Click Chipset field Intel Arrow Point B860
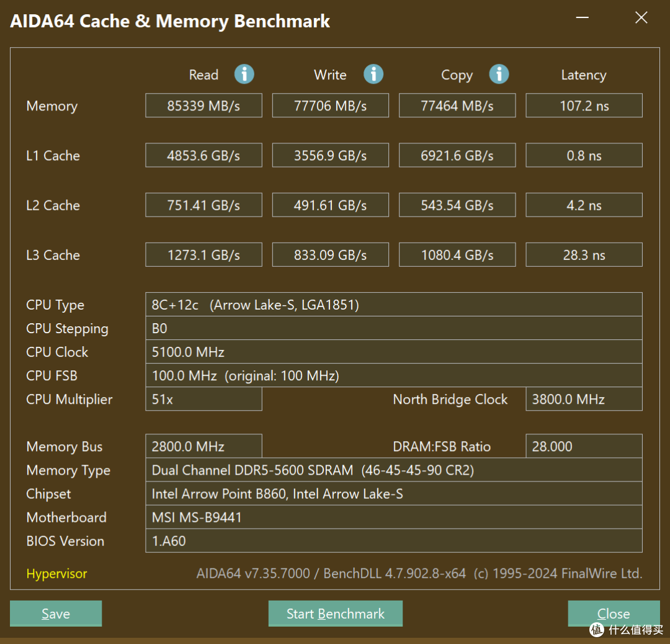670x644 pixels. (x=393, y=494)
